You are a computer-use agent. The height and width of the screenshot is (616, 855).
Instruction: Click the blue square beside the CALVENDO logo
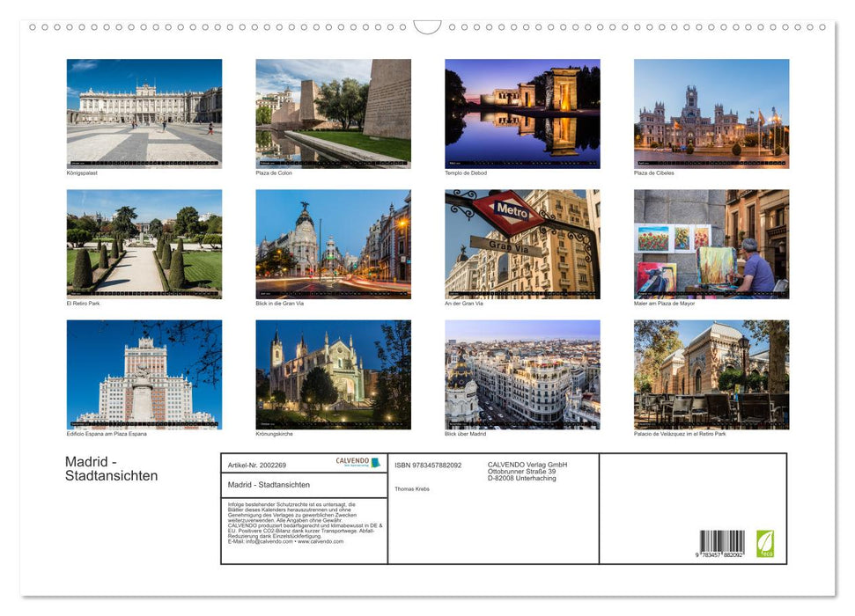[375, 463]
